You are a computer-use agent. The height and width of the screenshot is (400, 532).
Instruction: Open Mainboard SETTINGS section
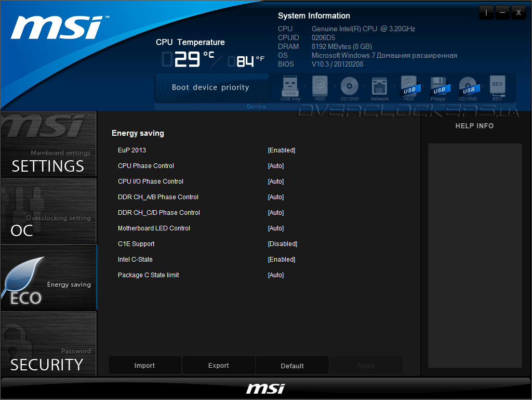pos(48,144)
